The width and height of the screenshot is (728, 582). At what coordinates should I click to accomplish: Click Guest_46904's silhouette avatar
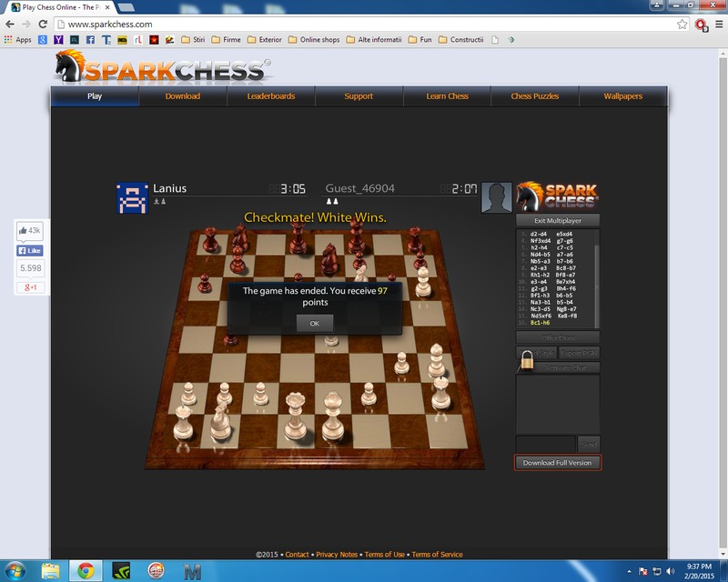(496, 197)
